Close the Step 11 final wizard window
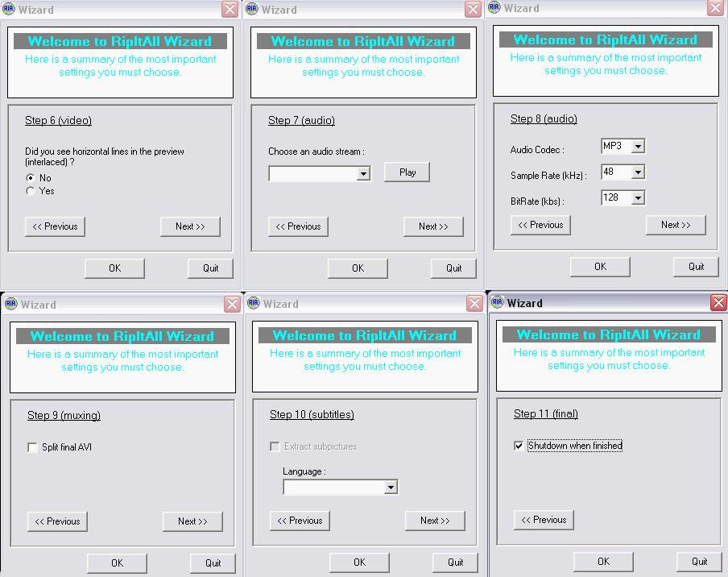 point(718,302)
